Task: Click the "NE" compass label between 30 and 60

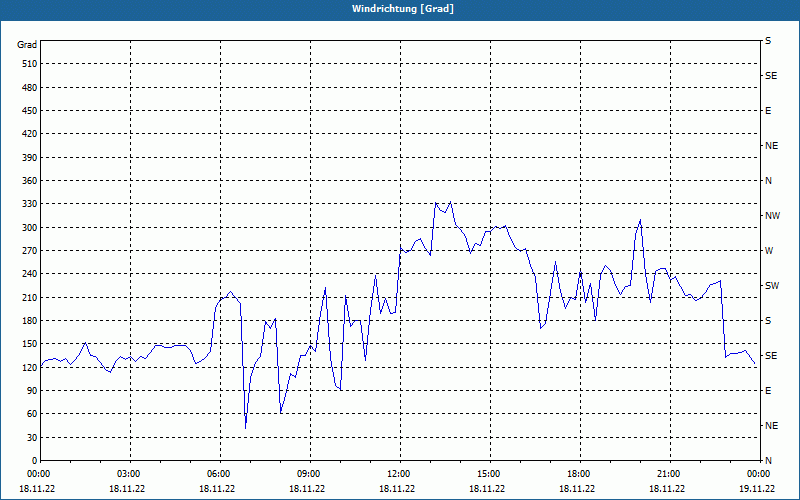Action: [x=771, y=426]
